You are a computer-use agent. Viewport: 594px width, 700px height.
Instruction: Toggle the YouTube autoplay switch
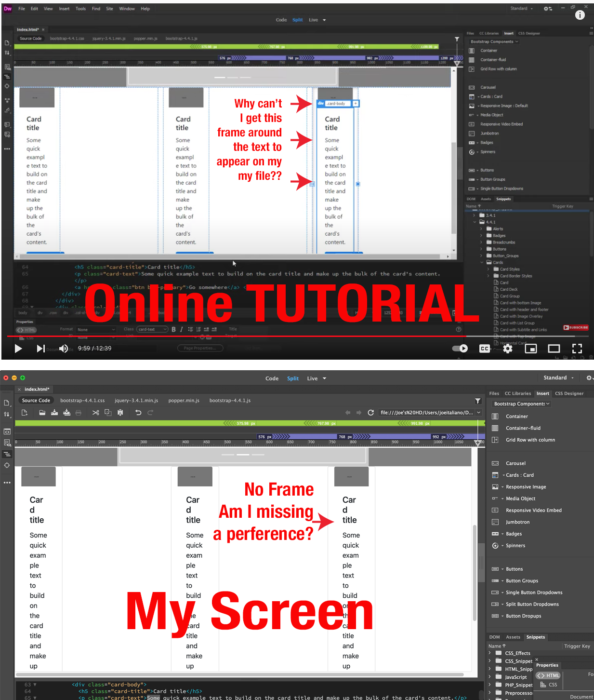460,348
